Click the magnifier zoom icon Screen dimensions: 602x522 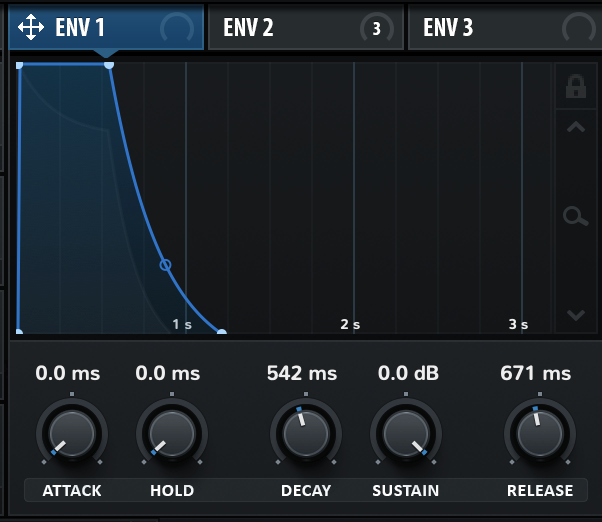(575, 216)
